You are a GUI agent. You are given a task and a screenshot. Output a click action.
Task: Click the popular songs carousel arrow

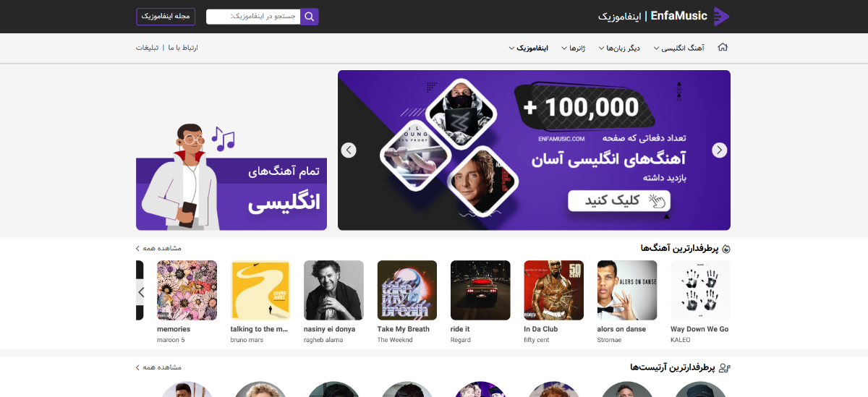pos(141,292)
